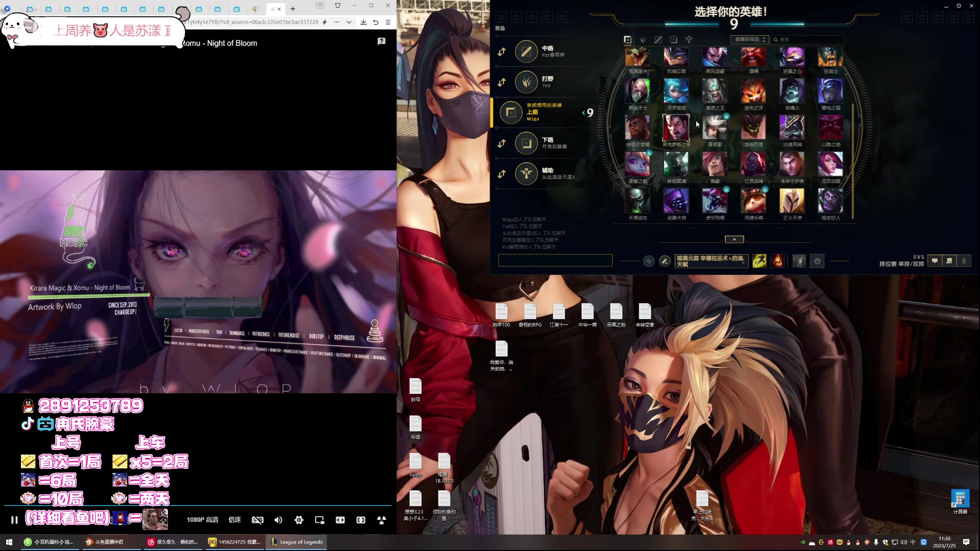Select champion 祖安狂人
The width and height of the screenshot is (980, 551).
(x=830, y=201)
